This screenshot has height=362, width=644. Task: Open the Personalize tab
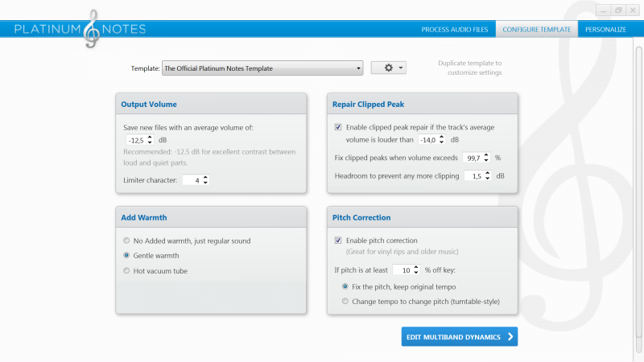pos(605,29)
